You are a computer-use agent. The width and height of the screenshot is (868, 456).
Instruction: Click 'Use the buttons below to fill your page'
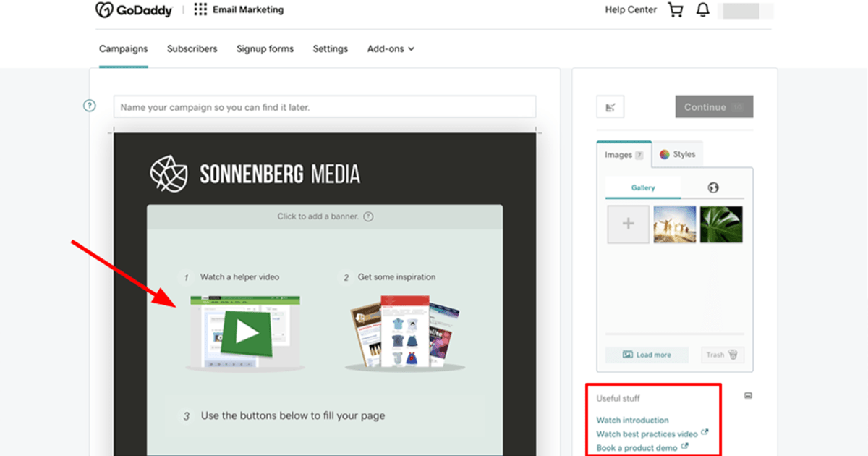pos(293,416)
